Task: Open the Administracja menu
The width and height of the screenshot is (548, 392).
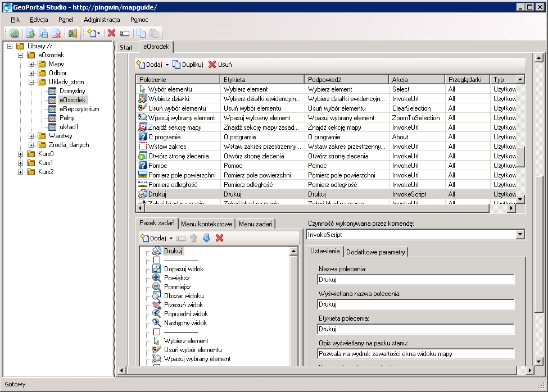Action: click(102, 20)
